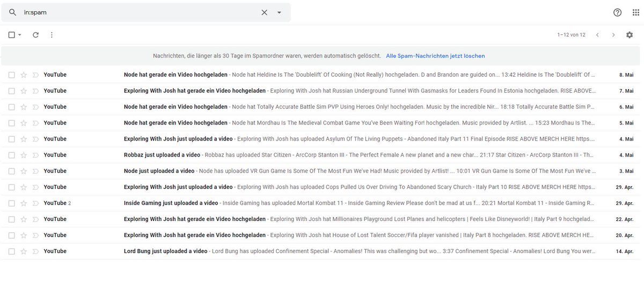Viewport: 644px width, 288px height.
Task: Star the VR Gun Game email
Action: click(x=24, y=171)
